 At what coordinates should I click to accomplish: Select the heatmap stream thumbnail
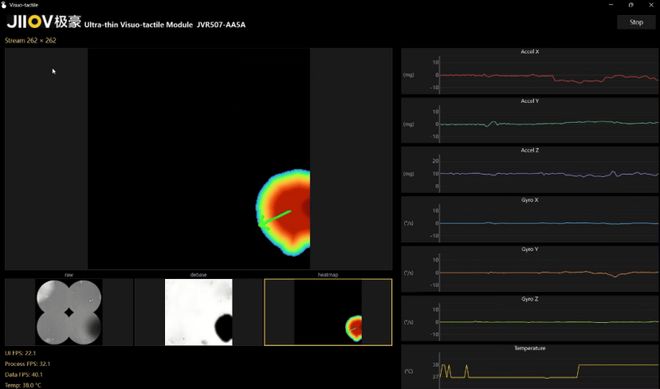pos(328,312)
